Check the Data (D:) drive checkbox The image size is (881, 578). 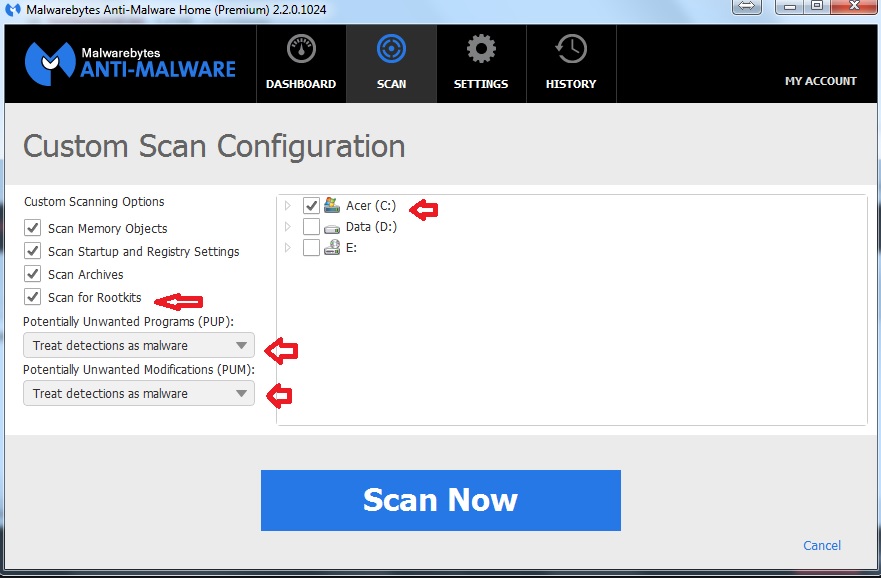pyautogui.click(x=311, y=227)
